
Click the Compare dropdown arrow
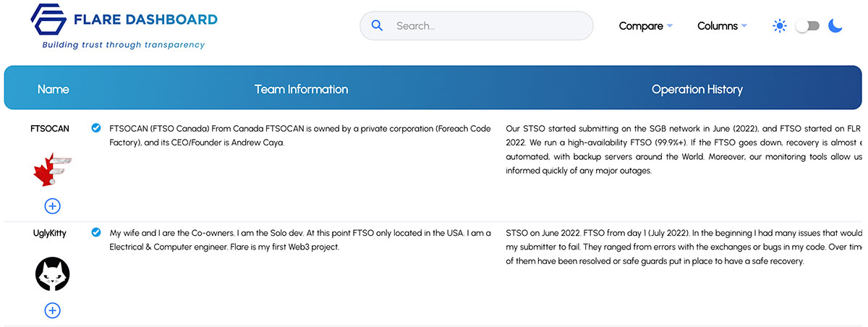coord(670,26)
